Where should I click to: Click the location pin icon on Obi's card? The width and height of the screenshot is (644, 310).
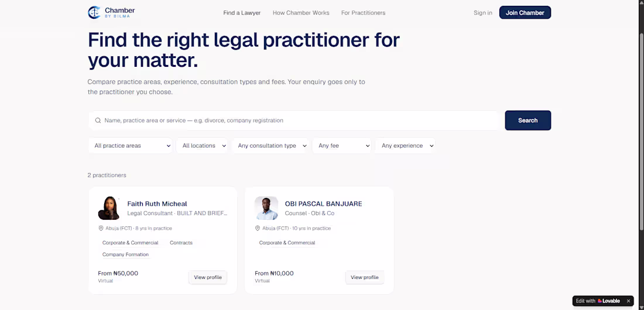click(258, 228)
